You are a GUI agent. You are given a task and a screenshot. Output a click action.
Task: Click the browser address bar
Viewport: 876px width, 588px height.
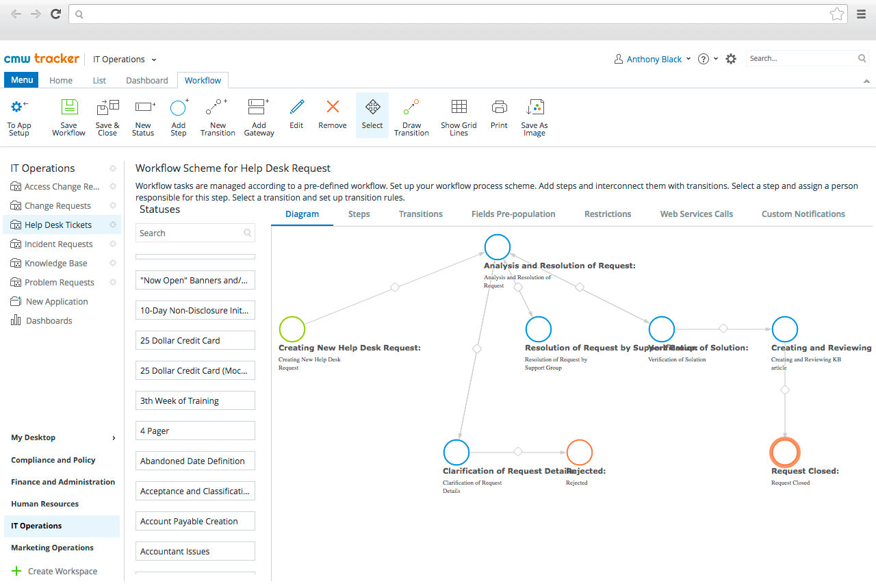coord(458,14)
